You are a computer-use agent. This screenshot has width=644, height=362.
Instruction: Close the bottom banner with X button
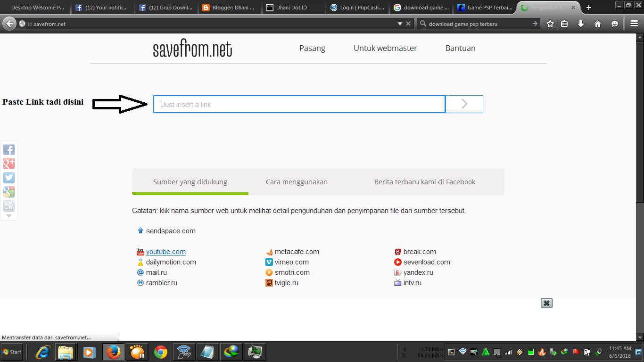pyautogui.click(x=546, y=303)
